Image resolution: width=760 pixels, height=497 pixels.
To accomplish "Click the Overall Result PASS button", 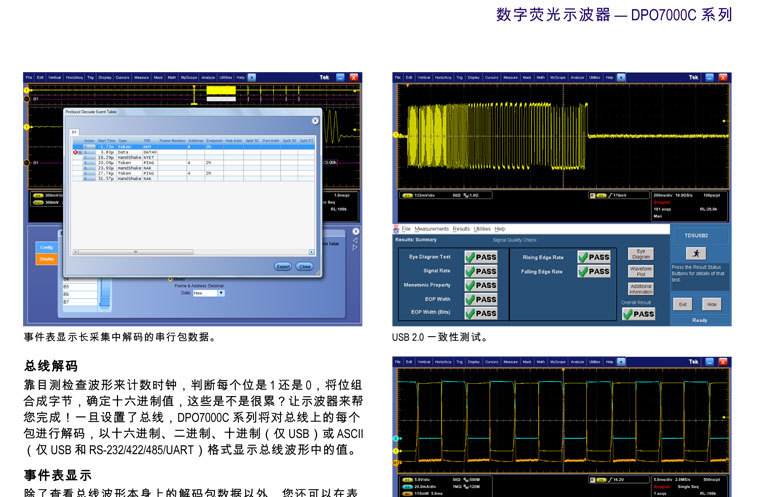I will 638,314.
